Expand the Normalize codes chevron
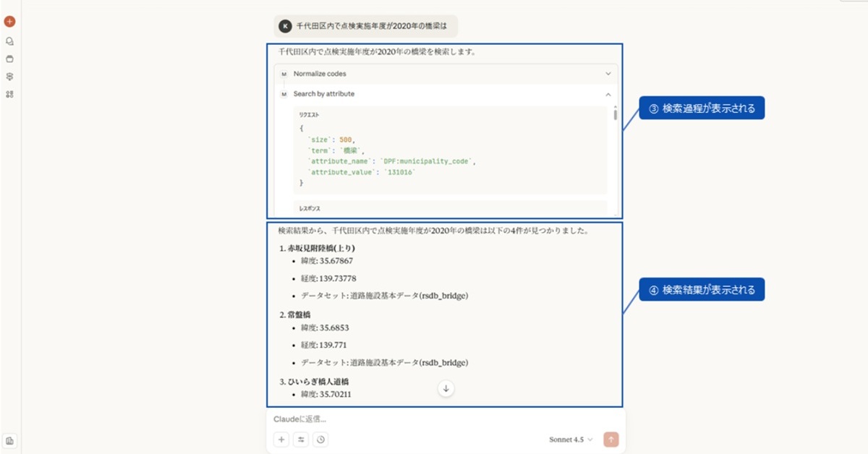The height and width of the screenshot is (454, 868). coord(608,74)
